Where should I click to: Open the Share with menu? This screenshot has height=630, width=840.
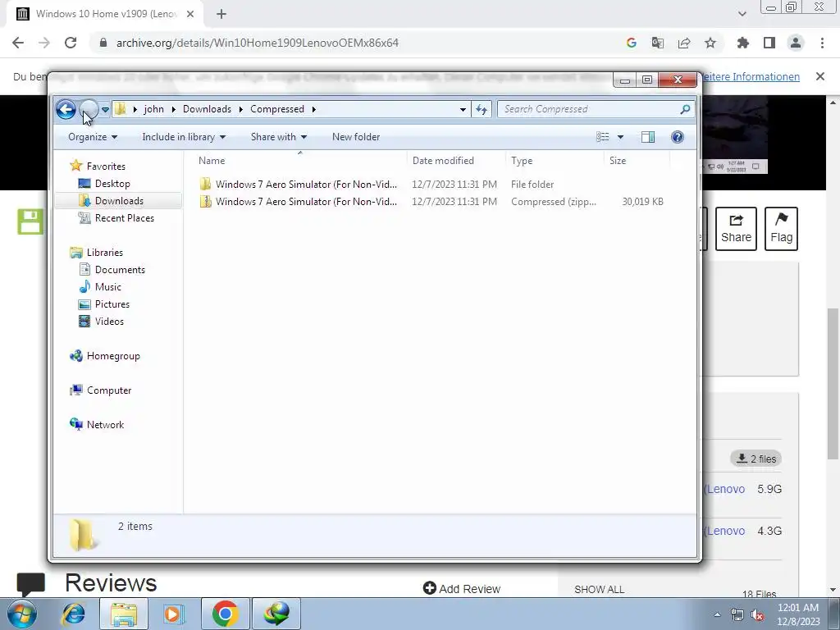(279, 137)
